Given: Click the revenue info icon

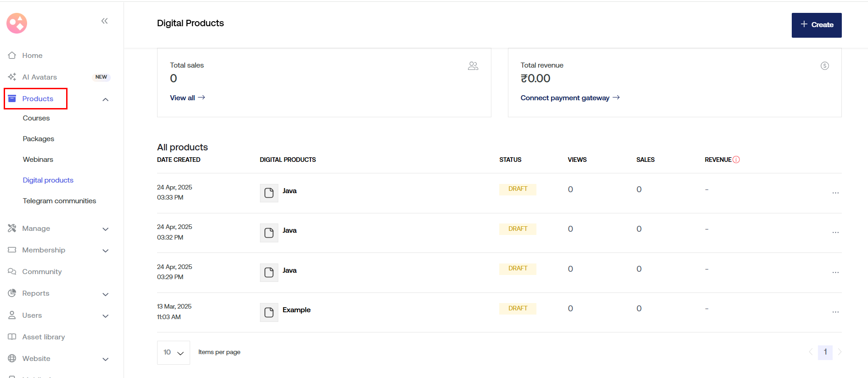Looking at the screenshot, I should click(736, 160).
